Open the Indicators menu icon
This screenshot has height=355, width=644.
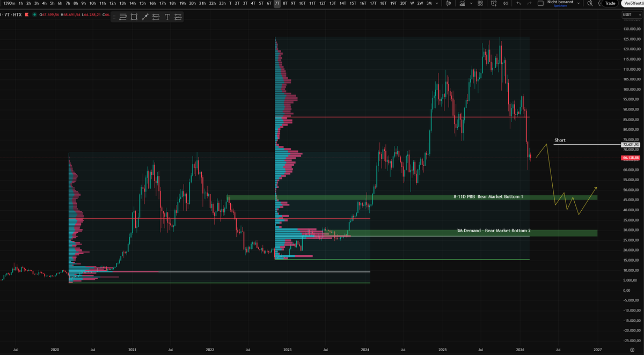pyautogui.click(x=463, y=3)
